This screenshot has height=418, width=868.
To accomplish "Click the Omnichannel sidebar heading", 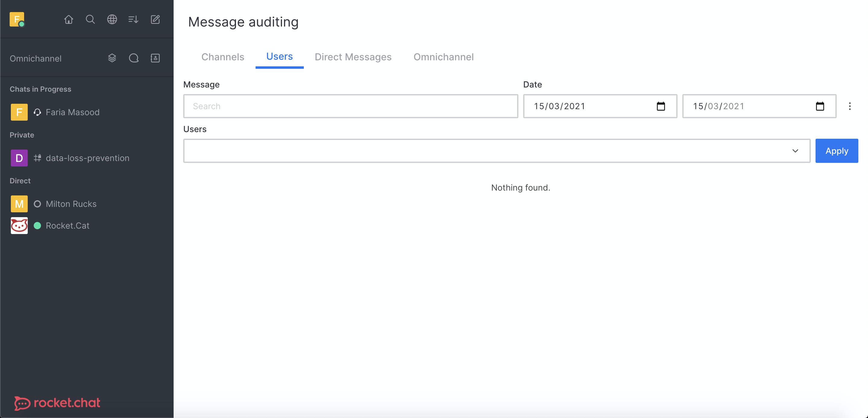I will 36,58.
